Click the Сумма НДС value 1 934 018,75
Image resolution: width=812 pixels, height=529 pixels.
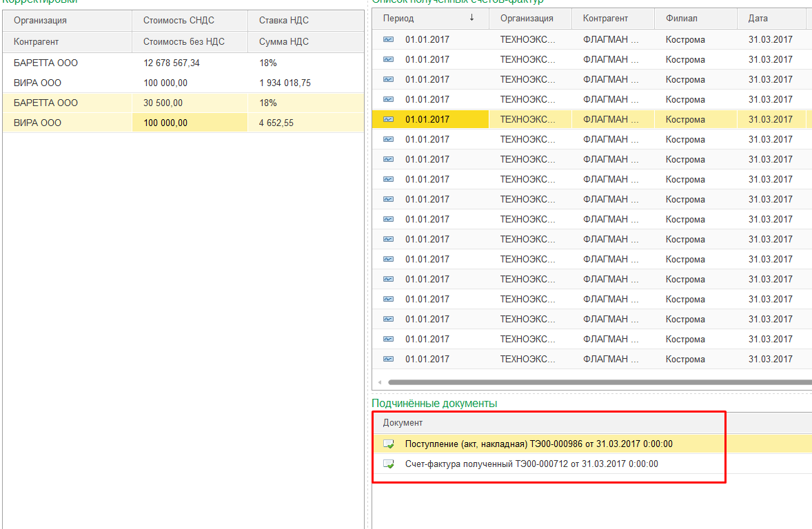[285, 83]
